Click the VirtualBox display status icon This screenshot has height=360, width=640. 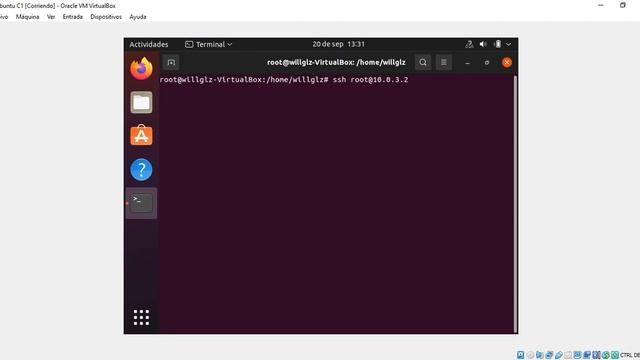tap(577, 355)
